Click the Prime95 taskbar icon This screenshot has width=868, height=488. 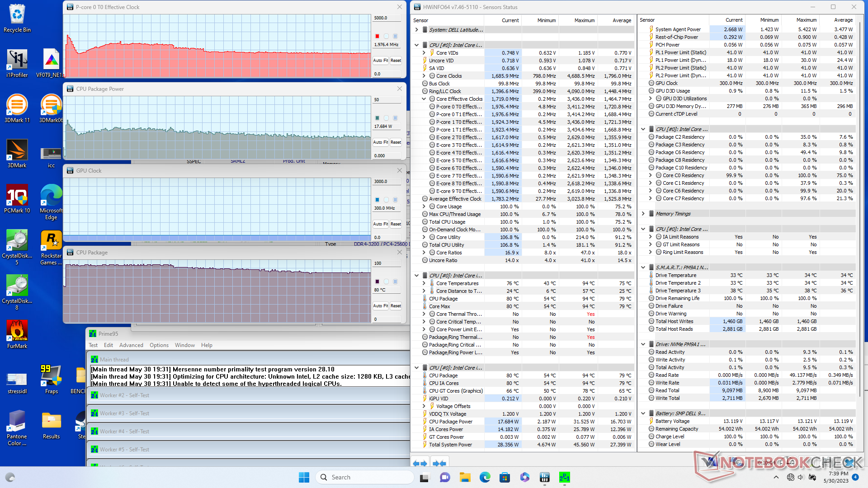(564, 477)
